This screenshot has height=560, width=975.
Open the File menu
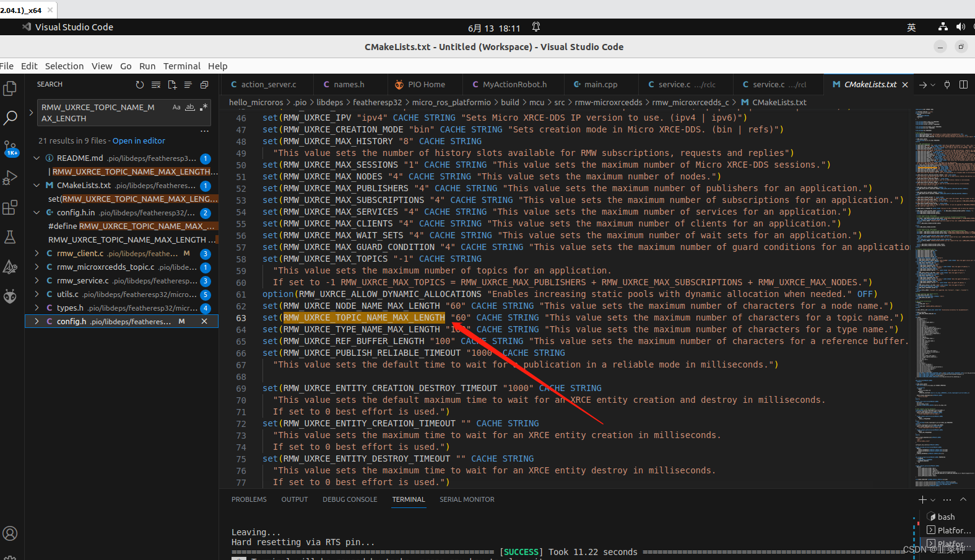(7, 66)
